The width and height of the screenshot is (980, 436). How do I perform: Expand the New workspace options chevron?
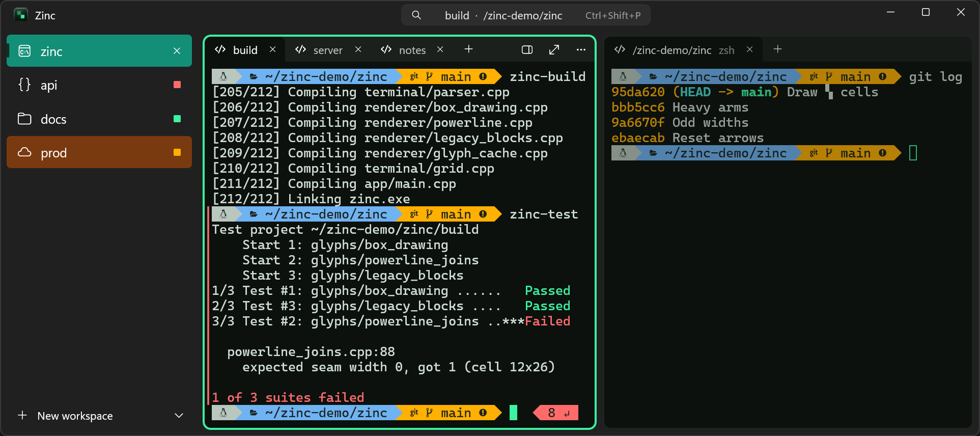(179, 416)
